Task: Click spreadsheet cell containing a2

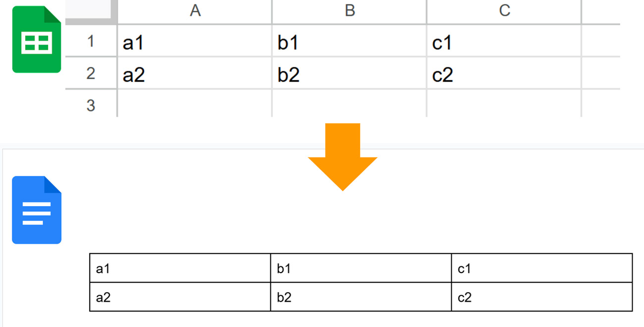Action: [x=195, y=73]
